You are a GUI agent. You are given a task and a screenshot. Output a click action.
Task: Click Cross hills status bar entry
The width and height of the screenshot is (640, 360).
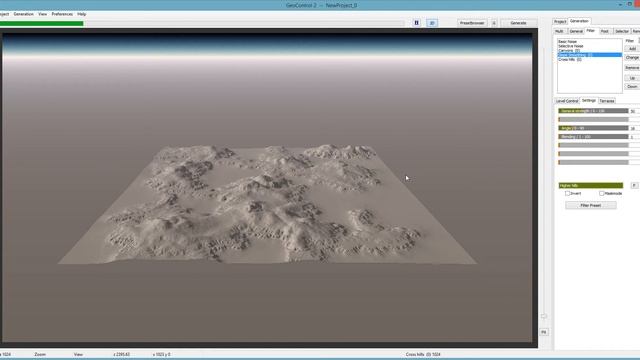[x=423, y=354]
